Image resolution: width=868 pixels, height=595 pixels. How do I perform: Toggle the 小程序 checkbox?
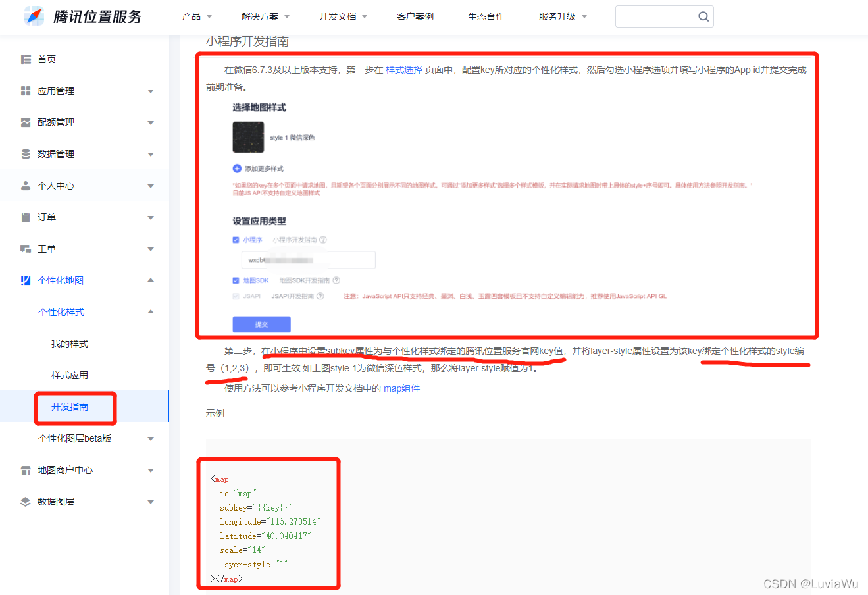pyautogui.click(x=236, y=240)
